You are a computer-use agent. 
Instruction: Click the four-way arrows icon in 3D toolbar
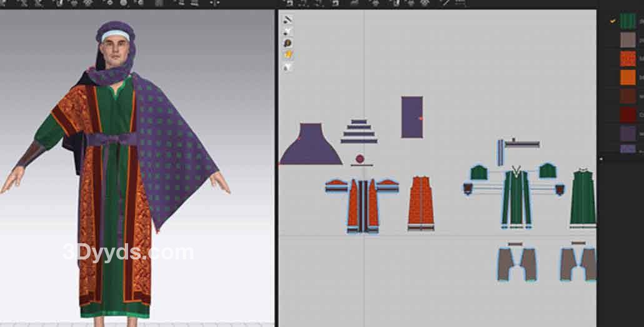(x=214, y=3)
